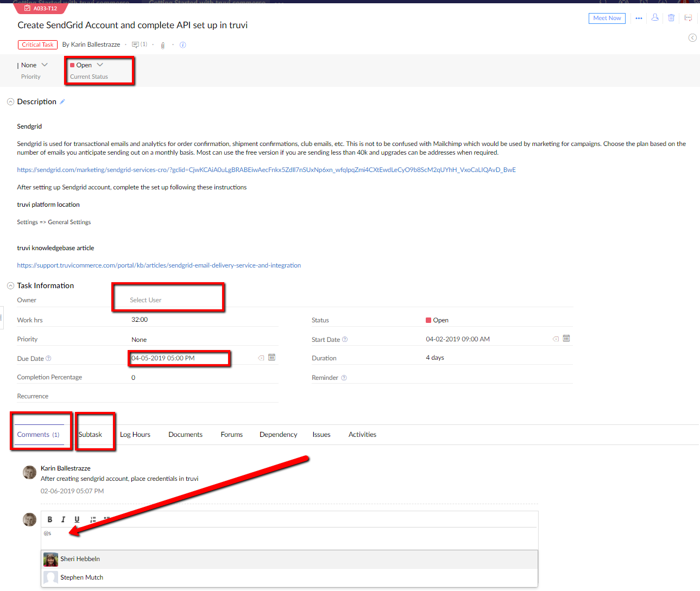
Task: Change the Priority field value None
Action: (x=139, y=340)
